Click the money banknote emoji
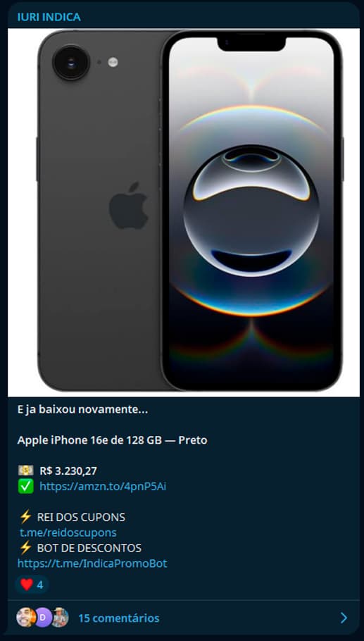Screen dimensions: 364x641 tap(26, 471)
